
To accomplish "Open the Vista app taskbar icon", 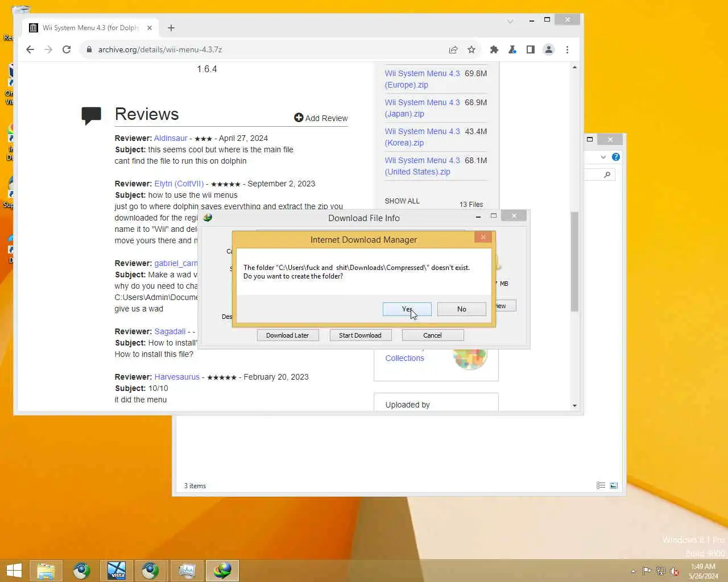I will tap(117, 571).
